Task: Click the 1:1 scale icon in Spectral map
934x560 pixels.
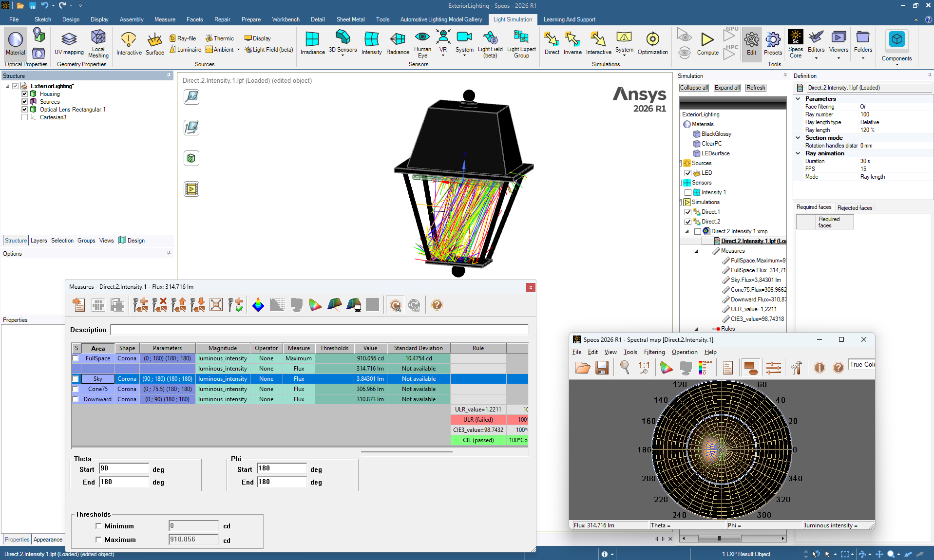Action: coord(644,368)
